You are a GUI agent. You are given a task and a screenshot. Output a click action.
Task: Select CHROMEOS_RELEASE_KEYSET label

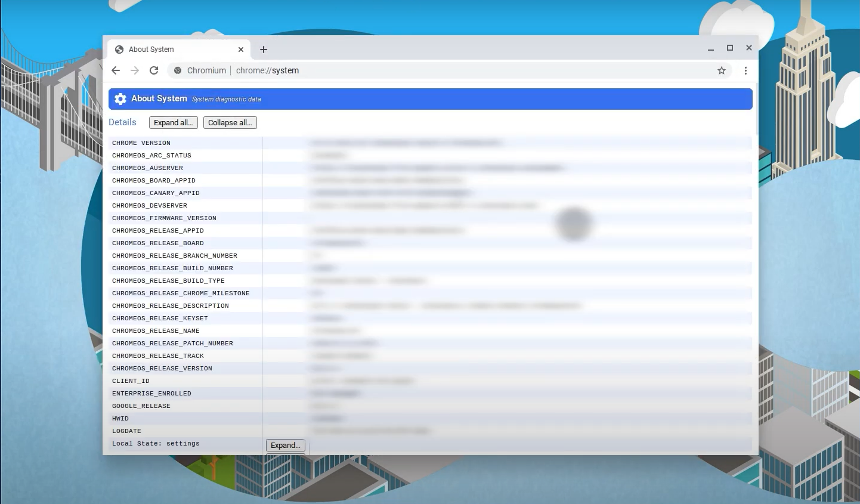pos(160,319)
